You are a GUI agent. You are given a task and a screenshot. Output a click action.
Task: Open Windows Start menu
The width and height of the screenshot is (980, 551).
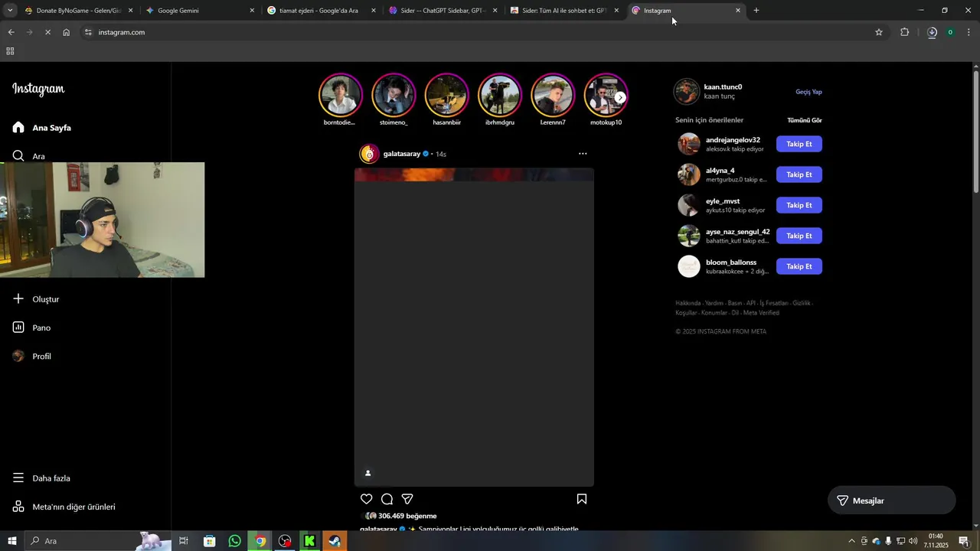point(11,541)
